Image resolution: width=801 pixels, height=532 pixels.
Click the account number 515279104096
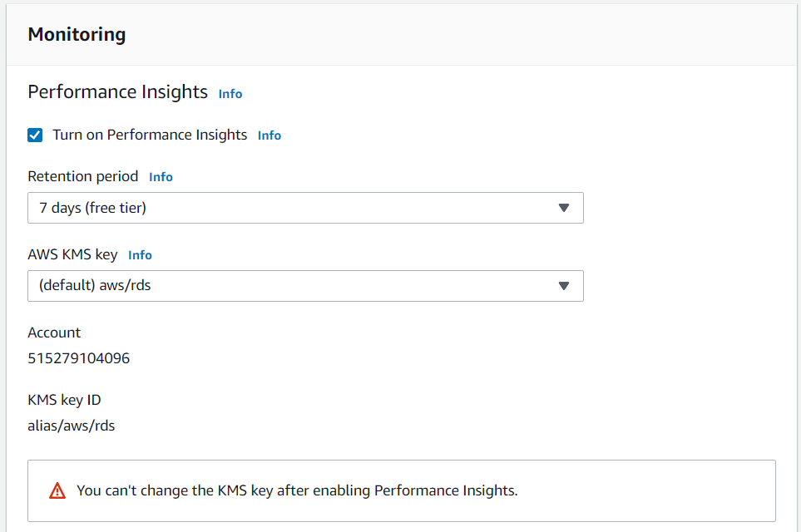(79, 358)
